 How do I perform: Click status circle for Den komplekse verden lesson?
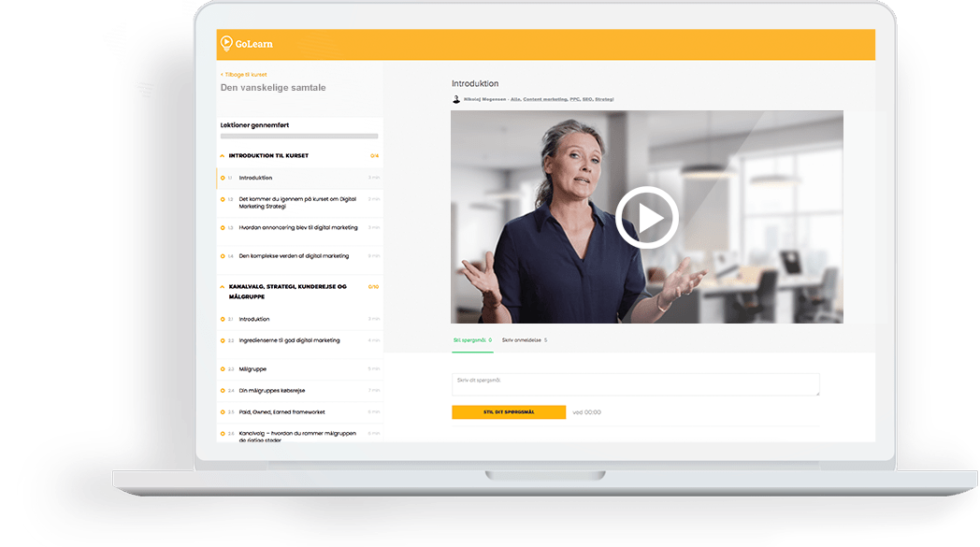[223, 256]
